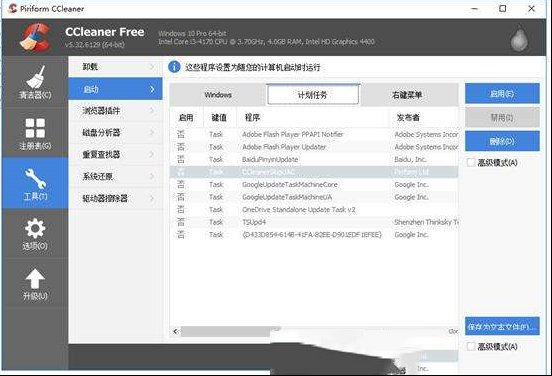Click the horizontal scrollbar thumb
The width and height of the screenshot is (552, 376).
[225, 331]
